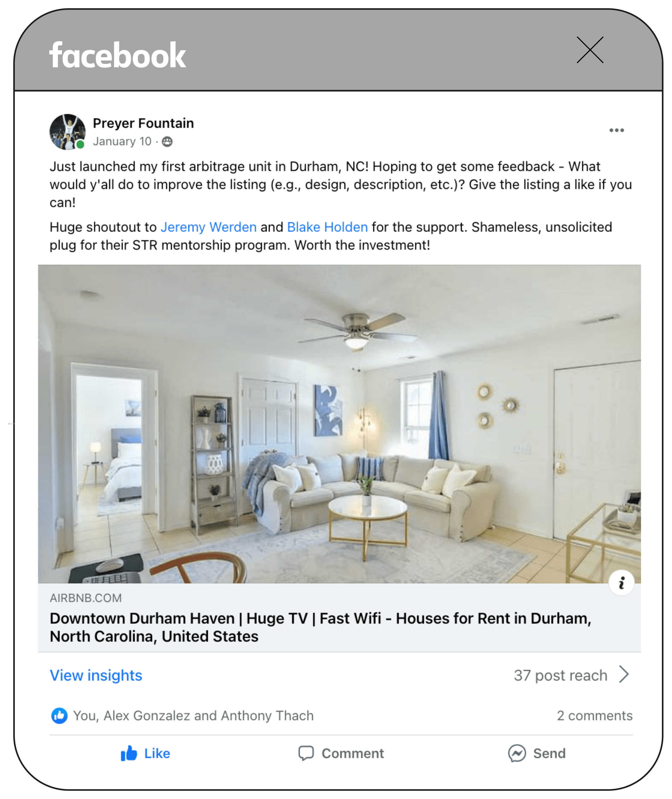Click the thumbs-up Like icon

pyautogui.click(x=129, y=753)
